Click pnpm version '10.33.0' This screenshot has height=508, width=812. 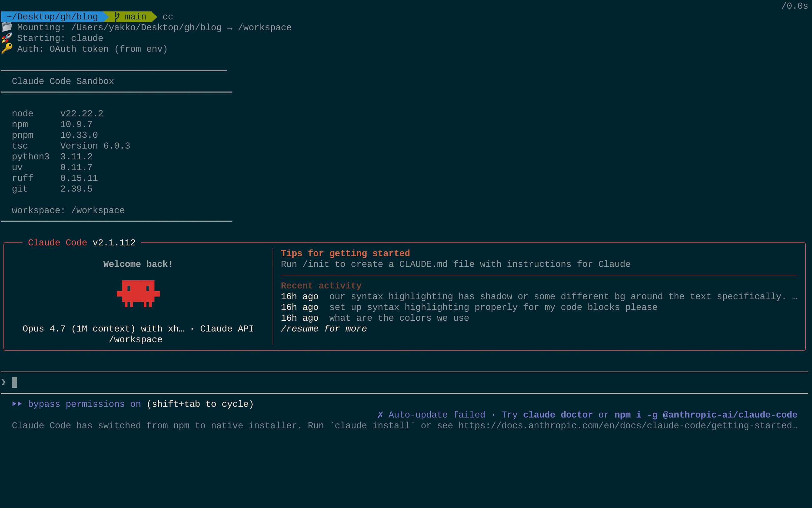click(79, 135)
